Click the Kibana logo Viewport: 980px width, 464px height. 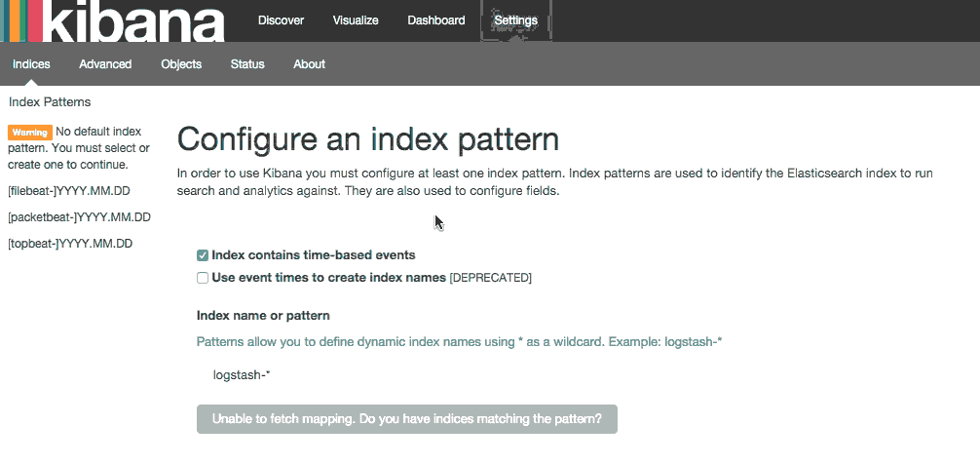(x=113, y=20)
